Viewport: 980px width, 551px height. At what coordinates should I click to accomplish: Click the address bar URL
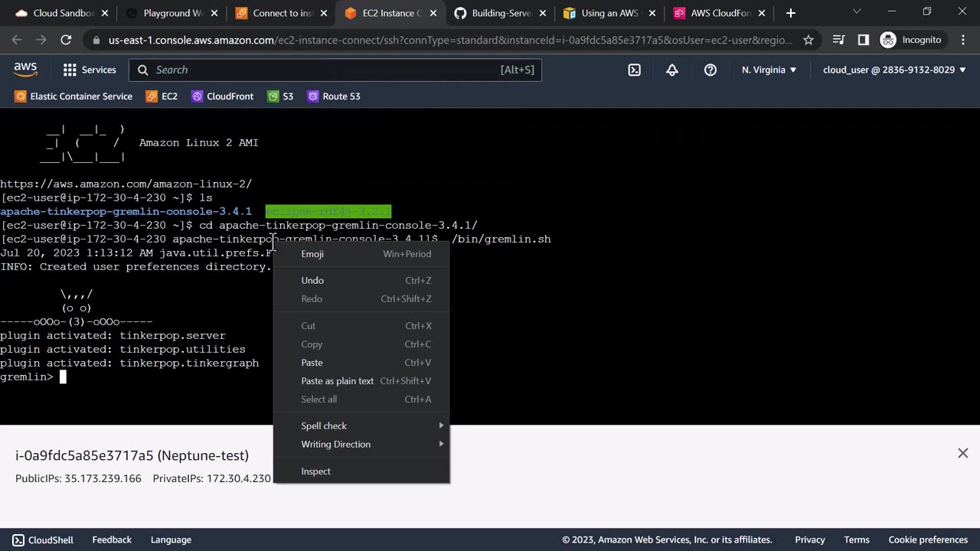[x=451, y=40]
